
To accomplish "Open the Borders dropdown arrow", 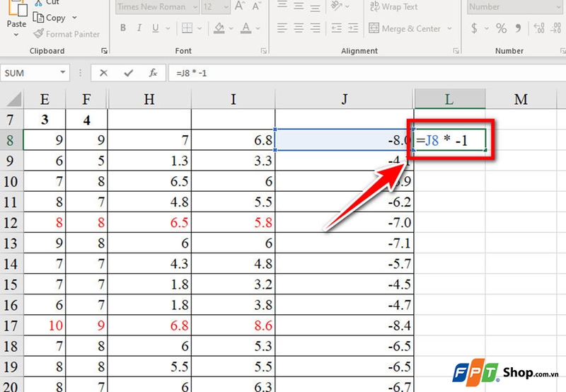I will 200,28.
